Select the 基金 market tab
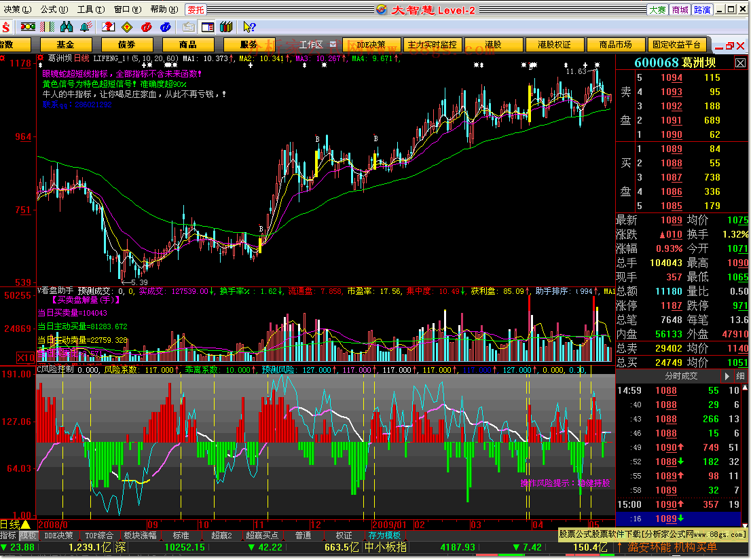Viewport: 753px width, 560px height. (65, 45)
